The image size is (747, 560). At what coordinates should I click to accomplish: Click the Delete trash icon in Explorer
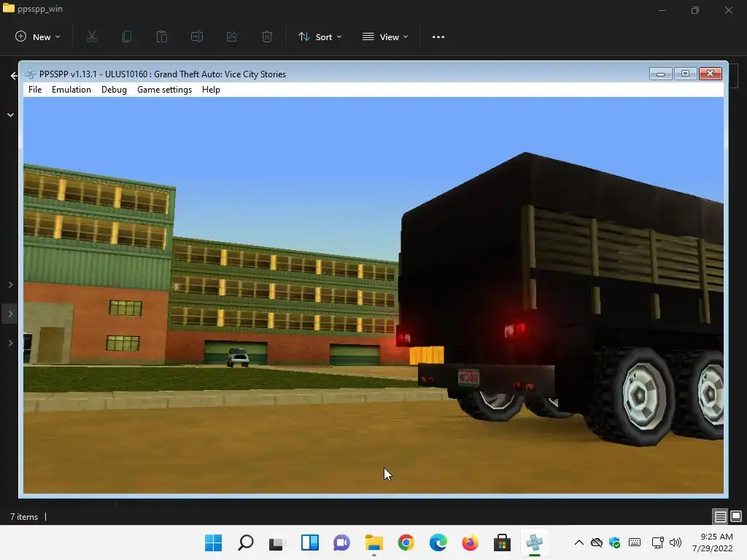pos(267,36)
